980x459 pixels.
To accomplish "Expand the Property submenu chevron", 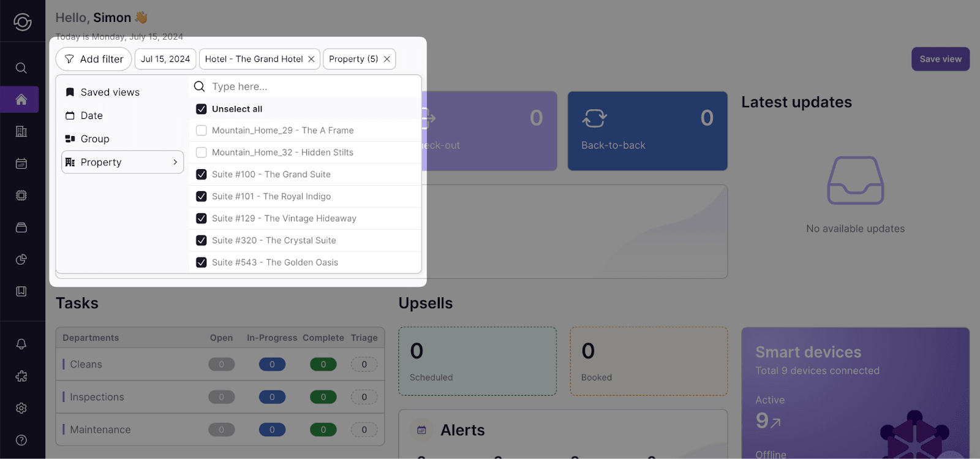I will click(x=175, y=162).
